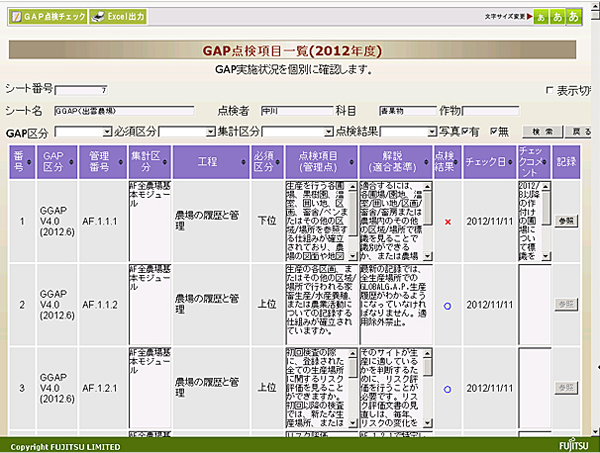Screen dimensions: 600x453
Task: Toggle the 写真 無 checkbox
Action: (x=494, y=132)
